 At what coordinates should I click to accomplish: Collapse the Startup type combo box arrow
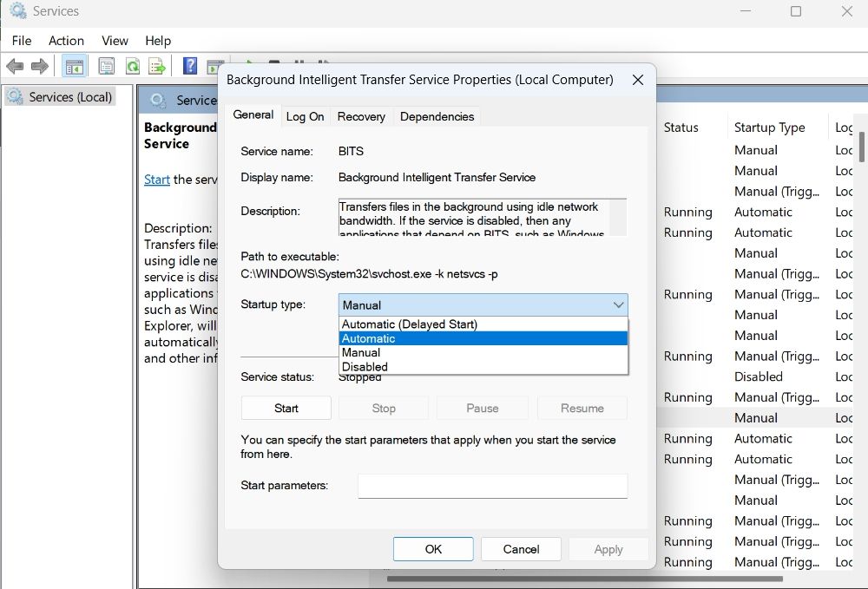618,304
